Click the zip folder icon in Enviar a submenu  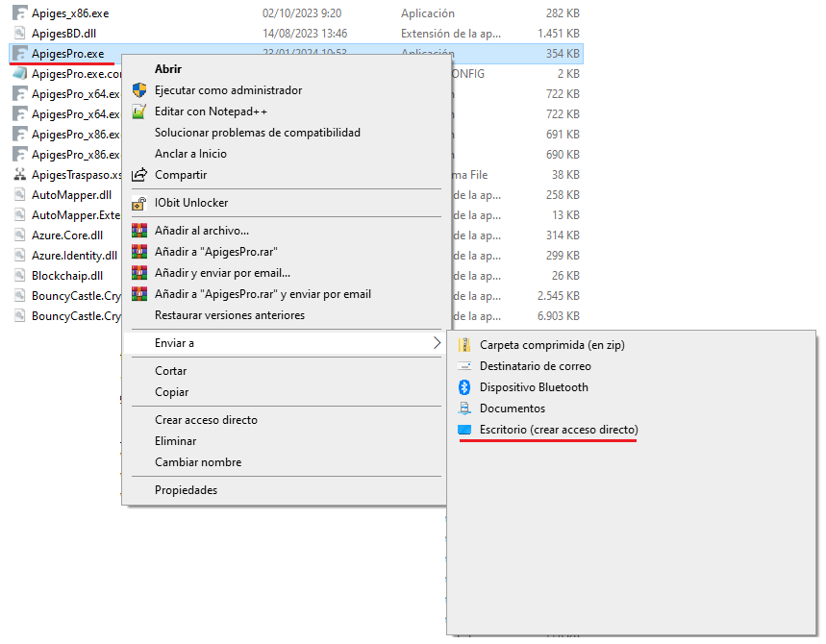point(464,345)
